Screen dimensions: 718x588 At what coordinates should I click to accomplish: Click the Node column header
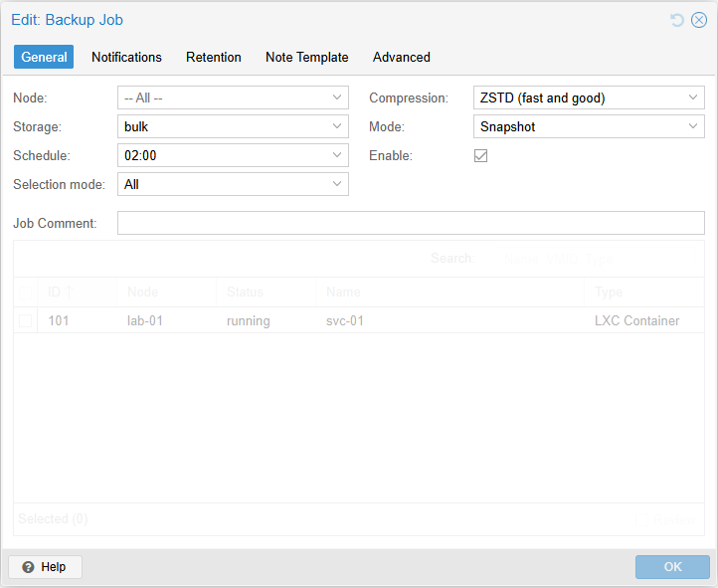(166, 292)
